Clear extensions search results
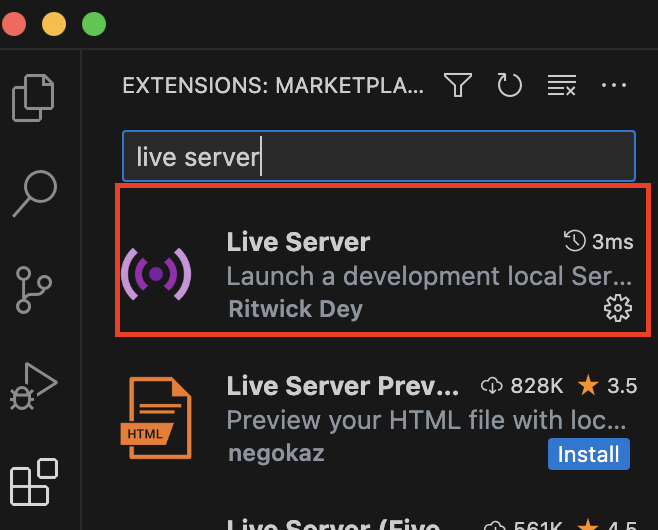 click(x=561, y=85)
